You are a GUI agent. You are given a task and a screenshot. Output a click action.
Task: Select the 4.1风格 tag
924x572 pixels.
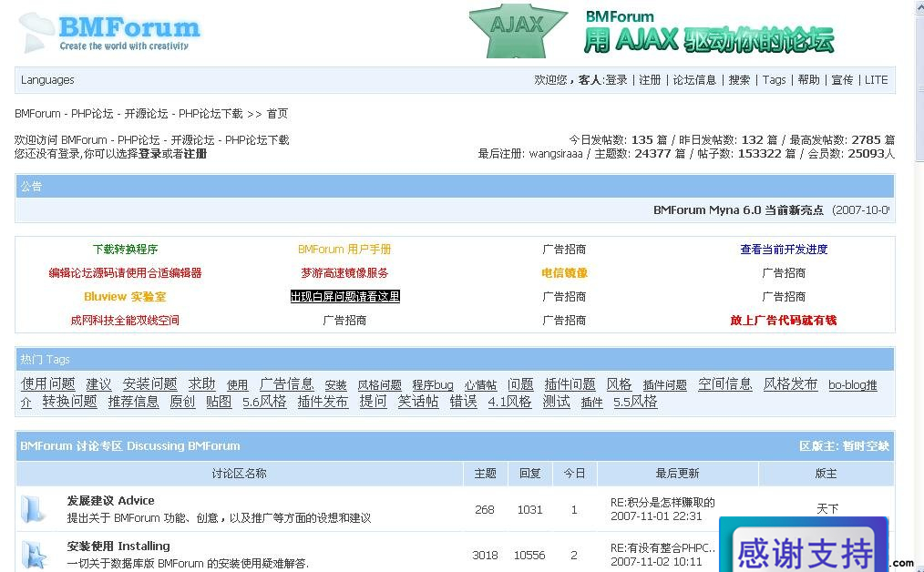click(x=509, y=402)
